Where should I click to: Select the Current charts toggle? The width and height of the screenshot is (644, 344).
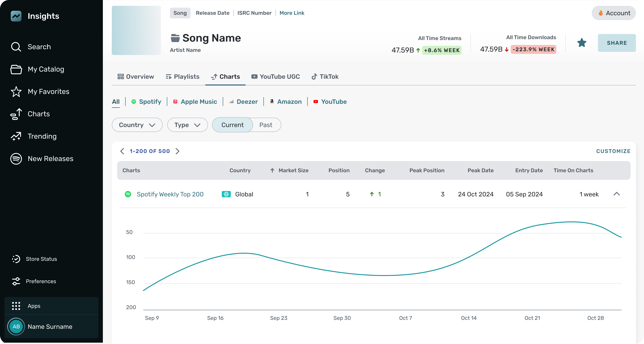[232, 125]
